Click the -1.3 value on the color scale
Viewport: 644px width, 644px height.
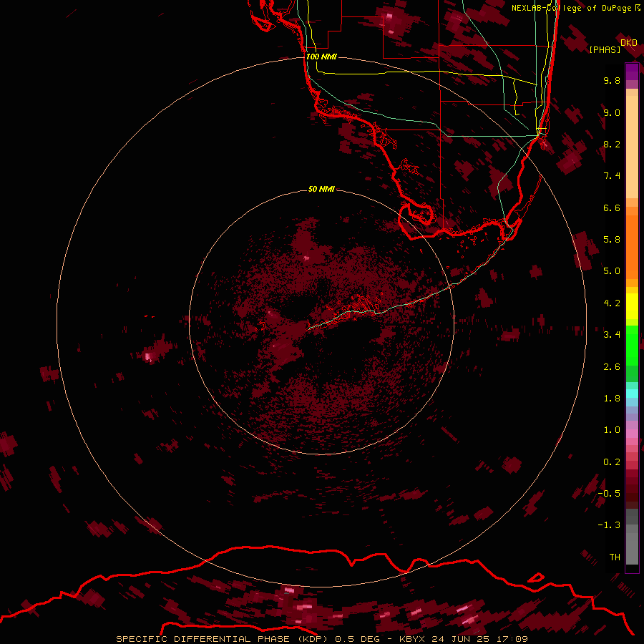pos(609,525)
